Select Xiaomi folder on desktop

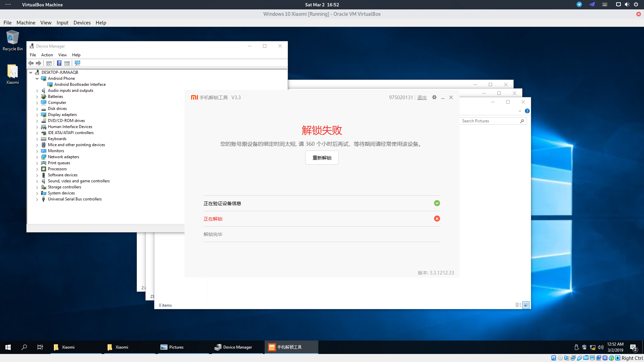pyautogui.click(x=12, y=74)
